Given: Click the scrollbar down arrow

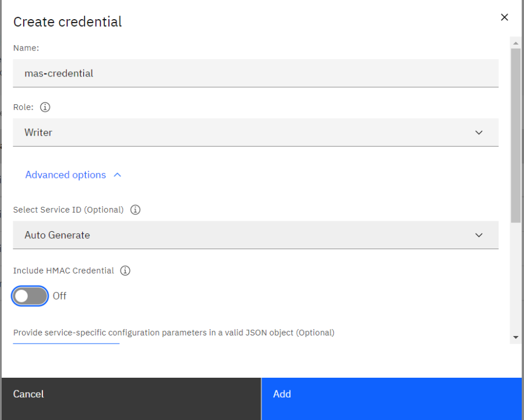Looking at the screenshot, I should [x=516, y=337].
